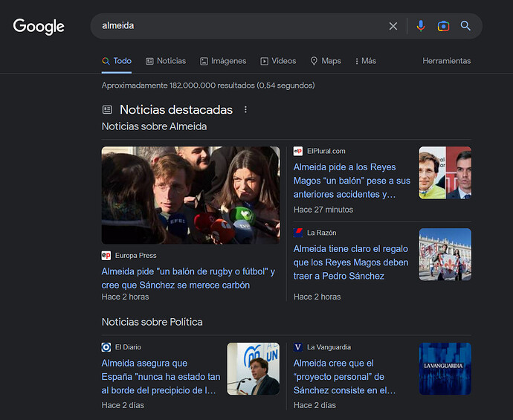This screenshot has height=420, width=513.
Task: Open the El Diario borde del precipicio article
Action: [x=161, y=377]
